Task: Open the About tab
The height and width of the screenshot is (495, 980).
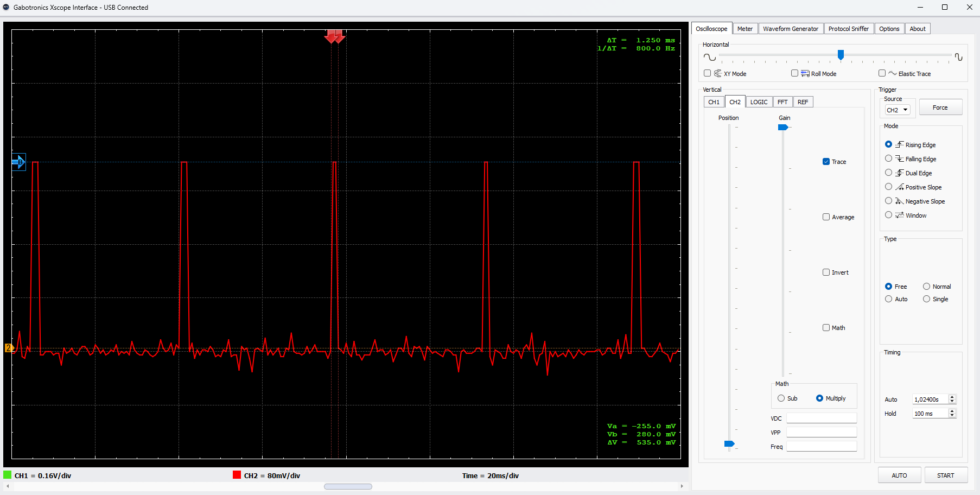Action: point(918,29)
